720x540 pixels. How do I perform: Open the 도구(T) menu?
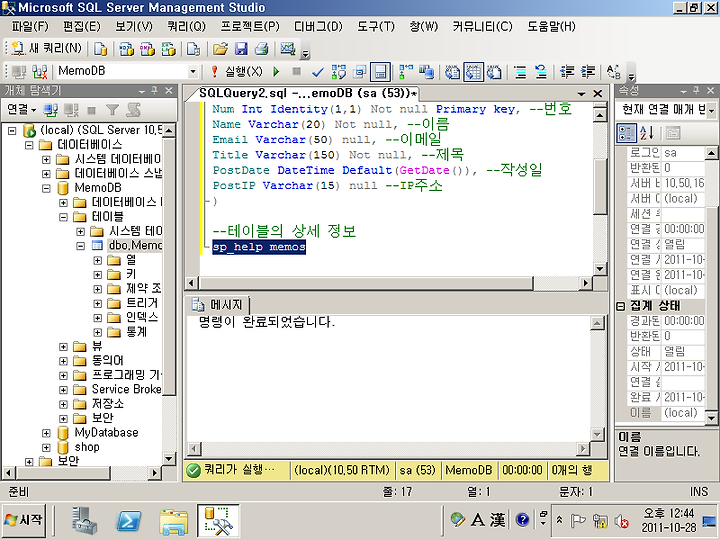[376, 27]
